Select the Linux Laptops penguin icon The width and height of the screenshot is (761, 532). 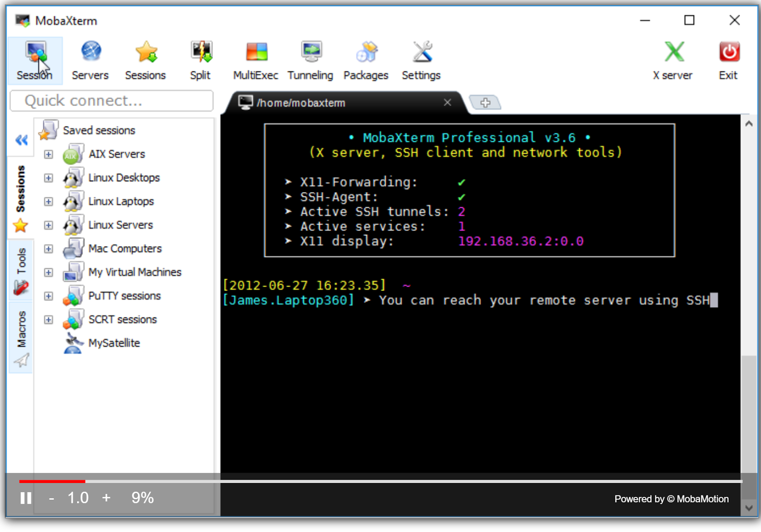tap(73, 202)
